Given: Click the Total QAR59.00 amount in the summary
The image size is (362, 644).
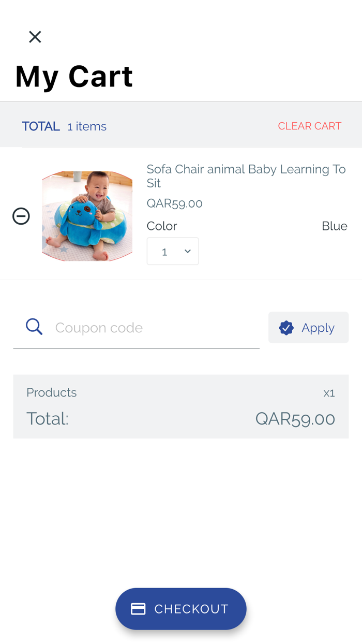Looking at the screenshot, I should coord(295,419).
